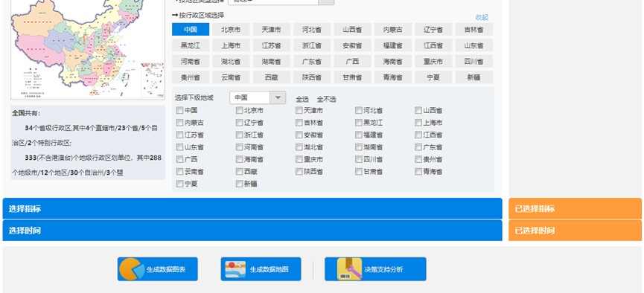644x293 pixels.
Task: Expand the 选择时间 blue section bar
Action: click(252, 231)
